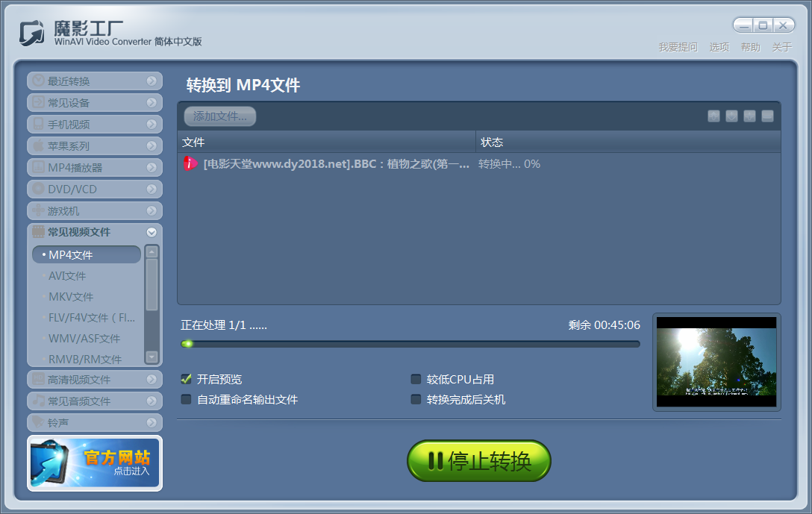The height and width of the screenshot is (514, 812).
Task: Click the video preview thumbnail
Action: (716, 362)
